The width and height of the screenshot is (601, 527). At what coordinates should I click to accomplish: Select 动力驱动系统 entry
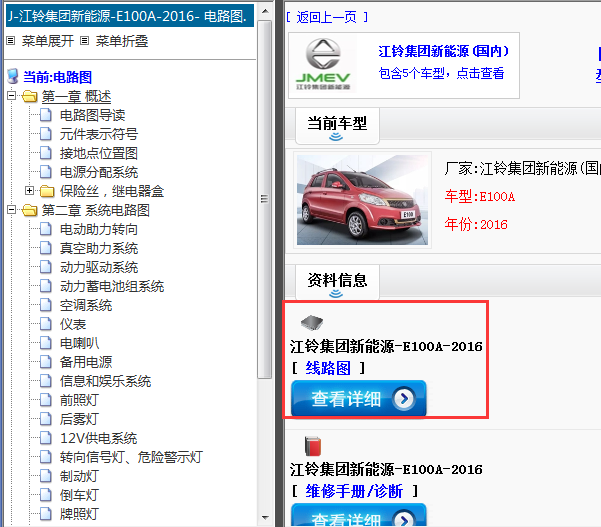99,267
